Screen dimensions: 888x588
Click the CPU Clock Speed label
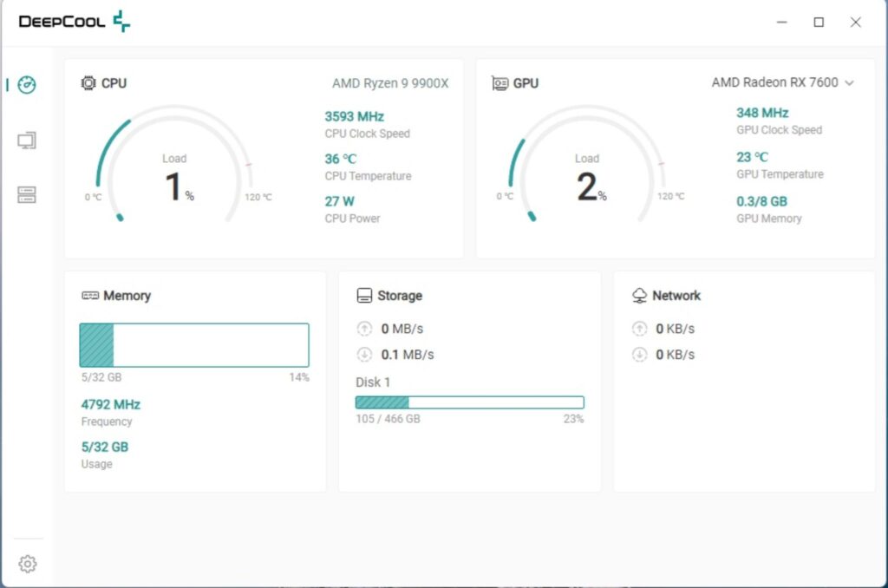(x=367, y=134)
